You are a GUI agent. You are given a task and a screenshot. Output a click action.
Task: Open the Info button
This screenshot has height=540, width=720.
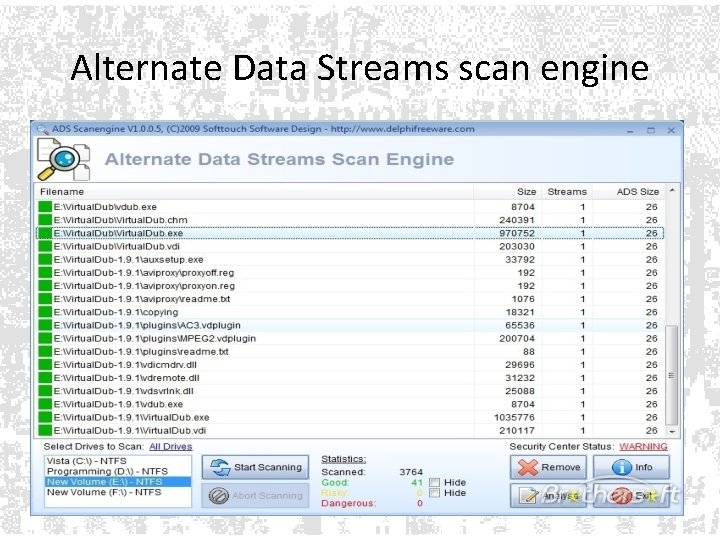(x=631, y=467)
